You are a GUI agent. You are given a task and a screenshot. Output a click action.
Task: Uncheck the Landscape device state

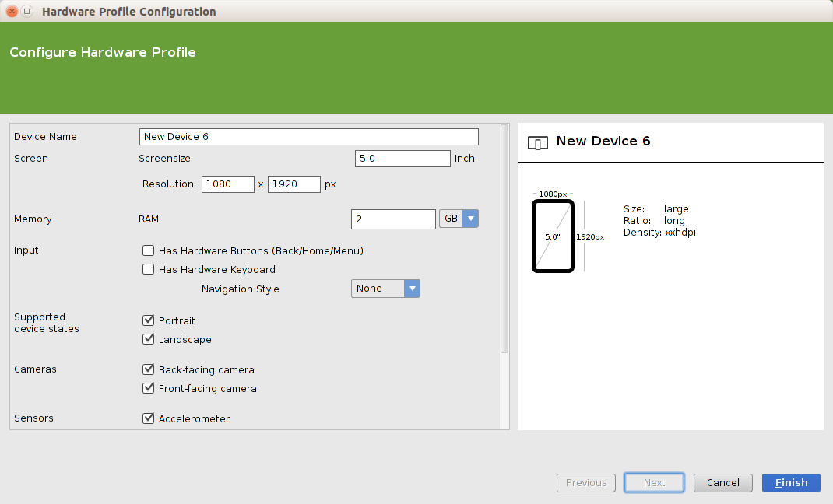point(148,340)
